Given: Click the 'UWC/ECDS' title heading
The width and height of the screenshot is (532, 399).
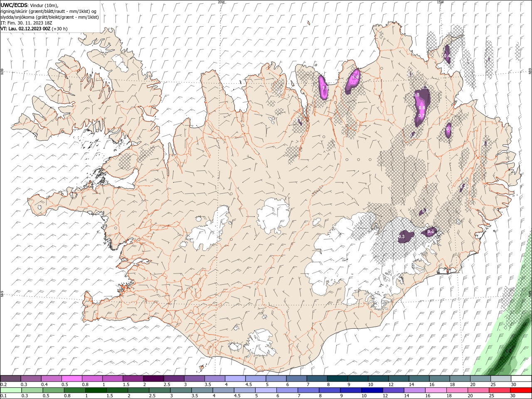Looking at the screenshot, I should click(x=14, y=5).
